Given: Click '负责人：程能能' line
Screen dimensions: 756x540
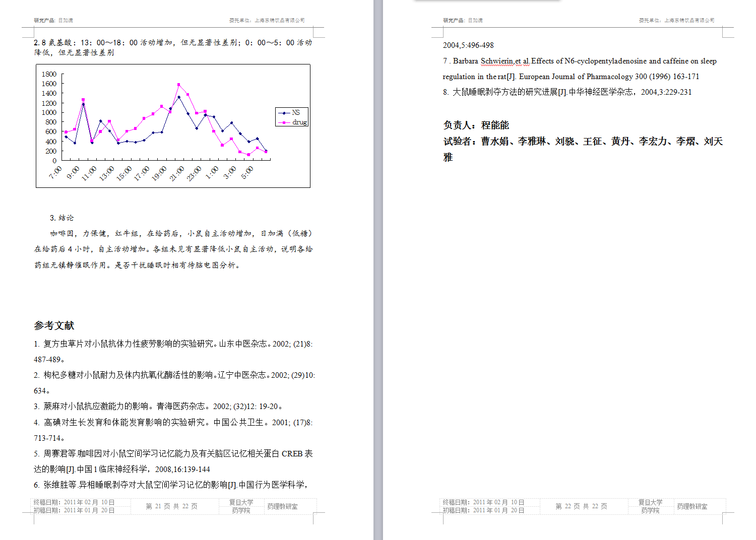Looking at the screenshot, I should (x=476, y=125).
